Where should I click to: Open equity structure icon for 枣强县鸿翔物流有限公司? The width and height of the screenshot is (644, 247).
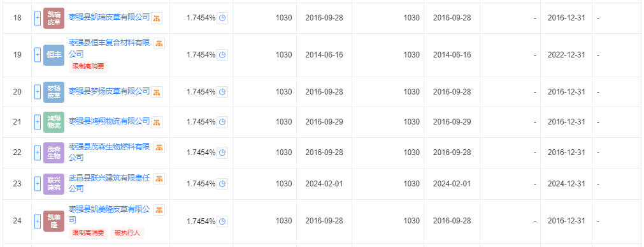pos(157,123)
